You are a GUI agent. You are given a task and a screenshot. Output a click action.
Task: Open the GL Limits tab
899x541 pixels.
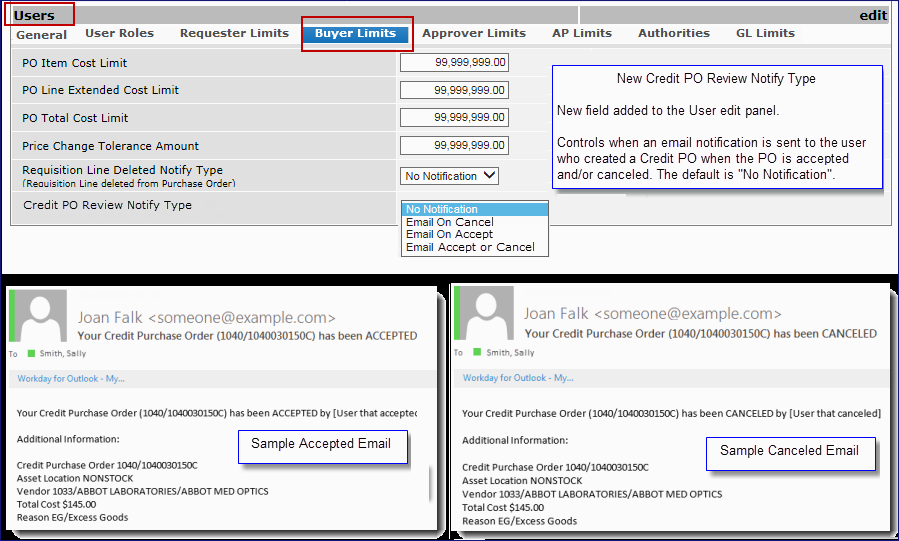[x=765, y=33]
